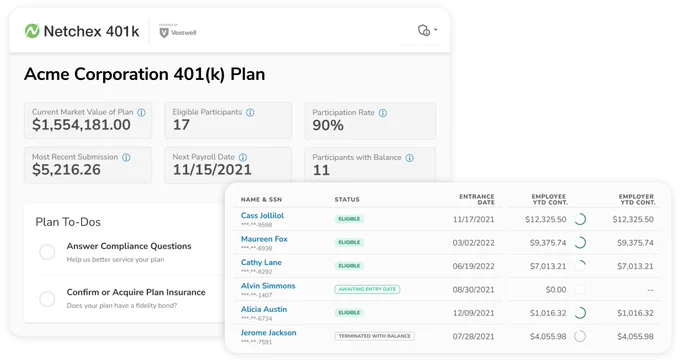Click the 90% participation rate value
Screen dimensions: 680x363
pyautogui.click(x=328, y=126)
